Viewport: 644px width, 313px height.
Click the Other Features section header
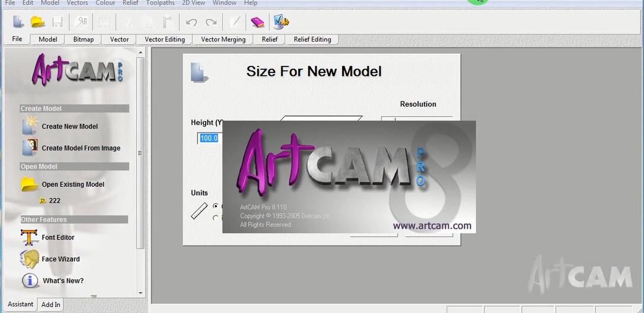tap(74, 219)
